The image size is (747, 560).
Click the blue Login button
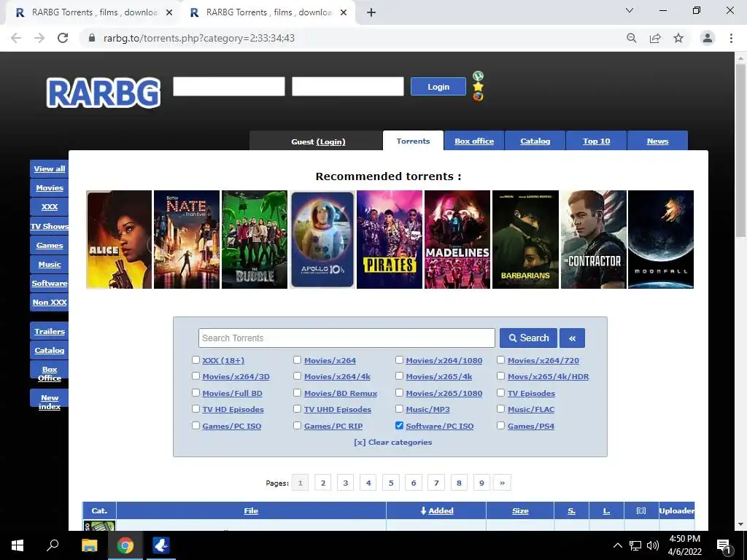point(438,87)
